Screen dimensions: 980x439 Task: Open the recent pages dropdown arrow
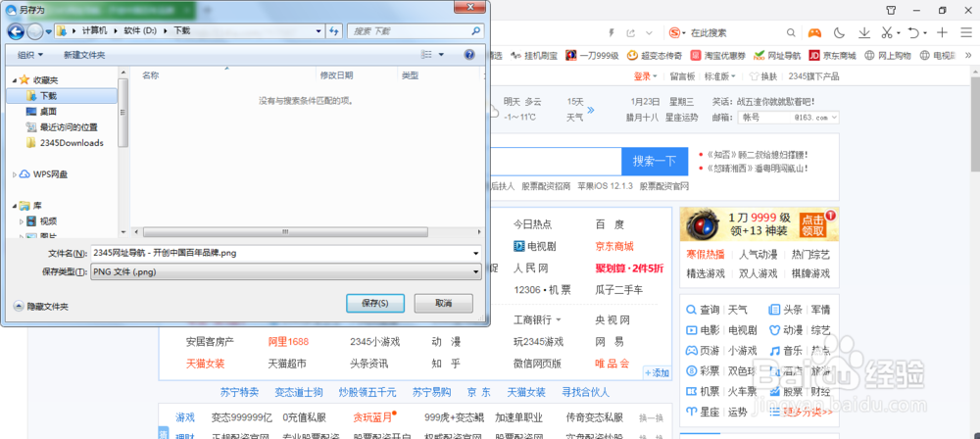pos(47,31)
